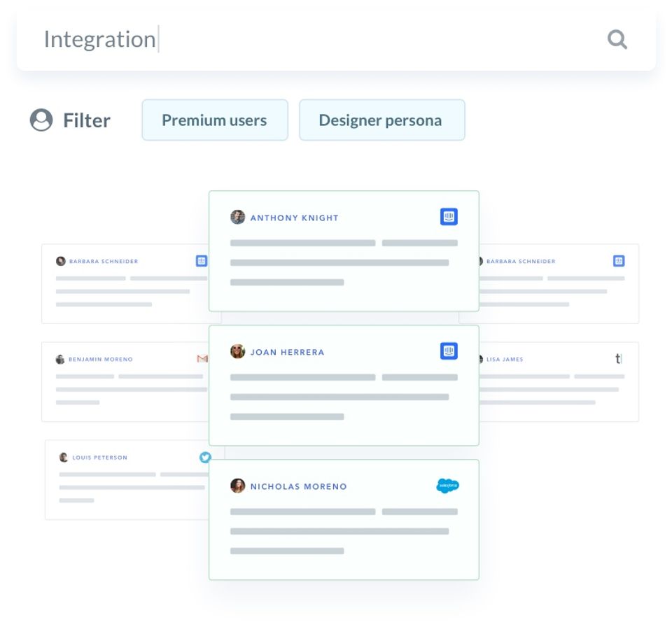The image size is (672, 629).
Task: Open Joan Herrera's avatar
Action: tap(238, 351)
